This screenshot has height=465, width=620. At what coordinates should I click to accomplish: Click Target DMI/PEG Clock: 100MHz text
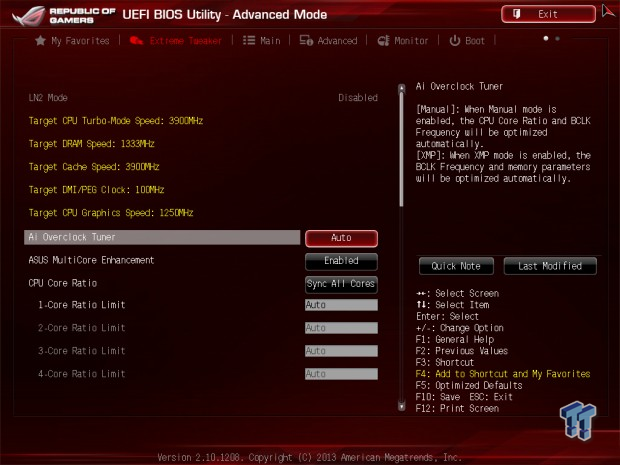(96, 190)
